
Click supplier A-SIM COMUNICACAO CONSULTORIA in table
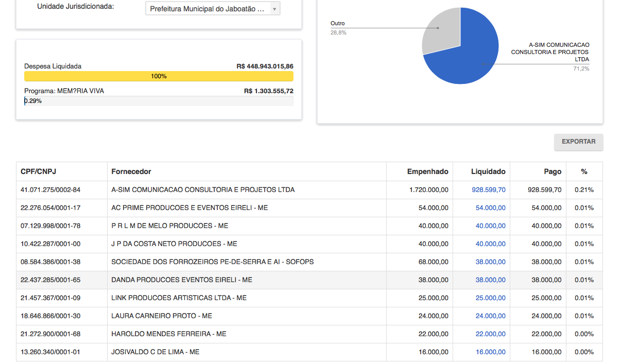[x=203, y=190]
